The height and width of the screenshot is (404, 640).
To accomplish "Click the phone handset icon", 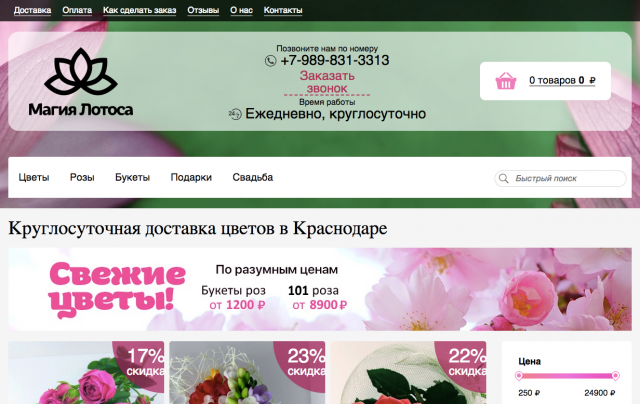I will coord(270,61).
